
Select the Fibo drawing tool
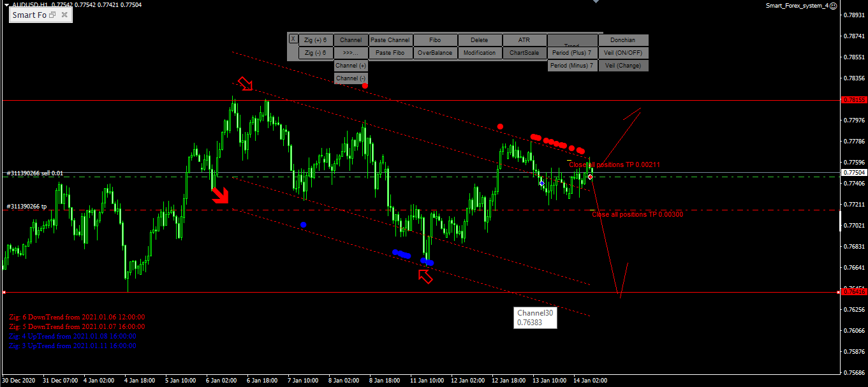(x=435, y=40)
